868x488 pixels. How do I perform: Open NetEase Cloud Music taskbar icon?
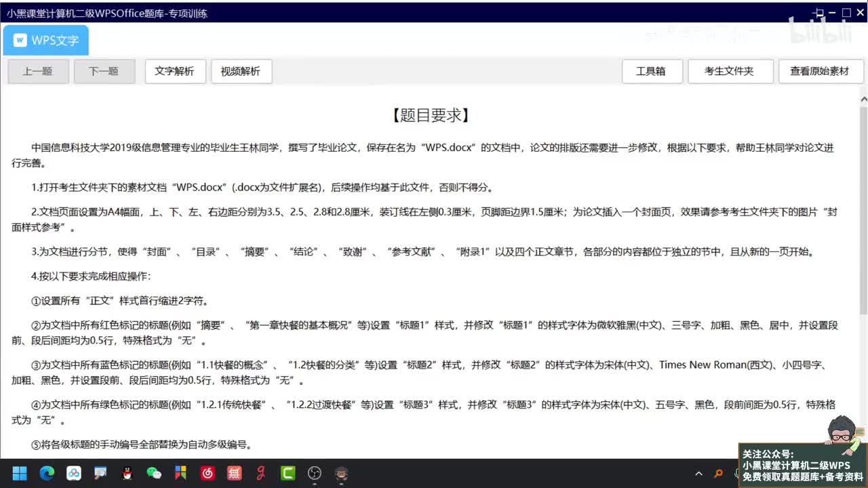[208, 473]
